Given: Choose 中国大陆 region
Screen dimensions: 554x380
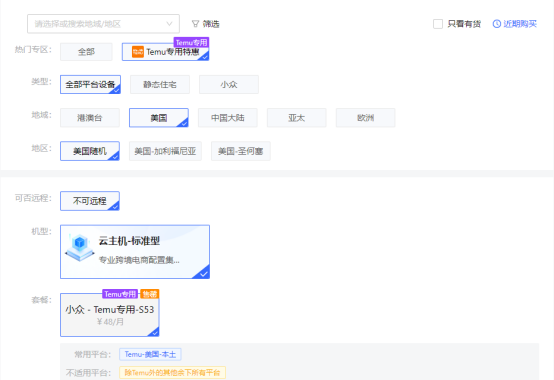Looking at the screenshot, I should pyautogui.click(x=228, y=118).
